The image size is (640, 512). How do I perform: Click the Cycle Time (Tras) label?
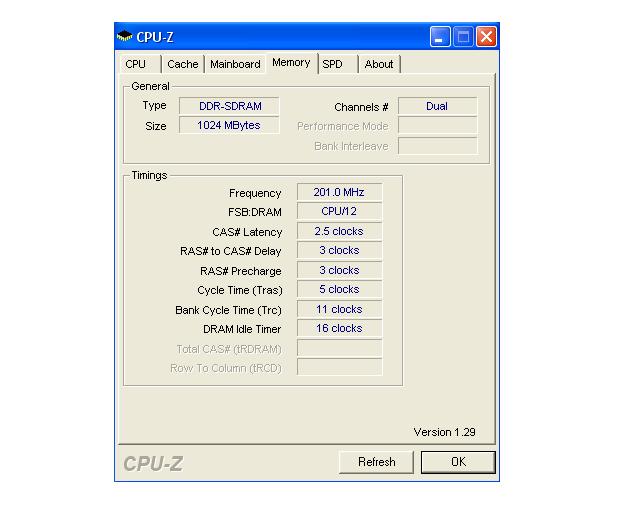click(240, 290)
